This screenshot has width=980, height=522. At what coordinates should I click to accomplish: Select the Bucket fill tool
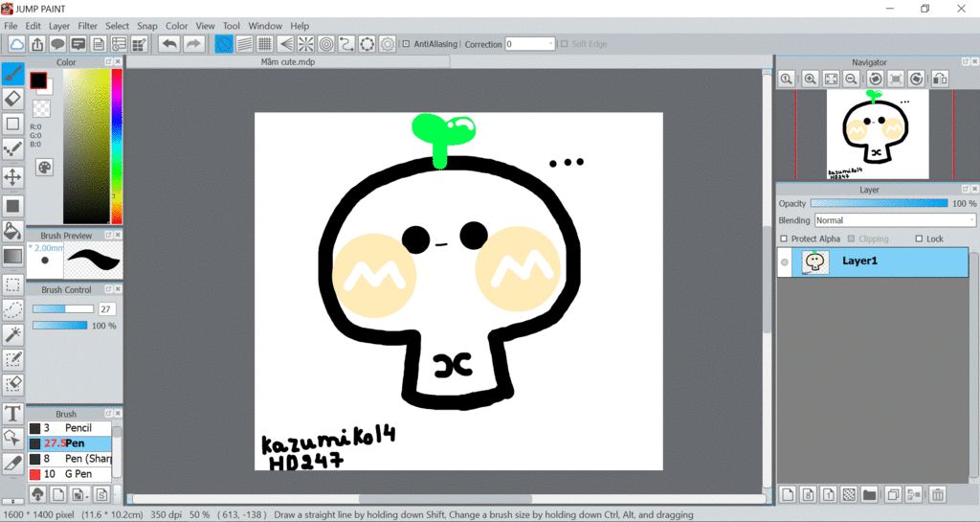(x=12, y=231)
